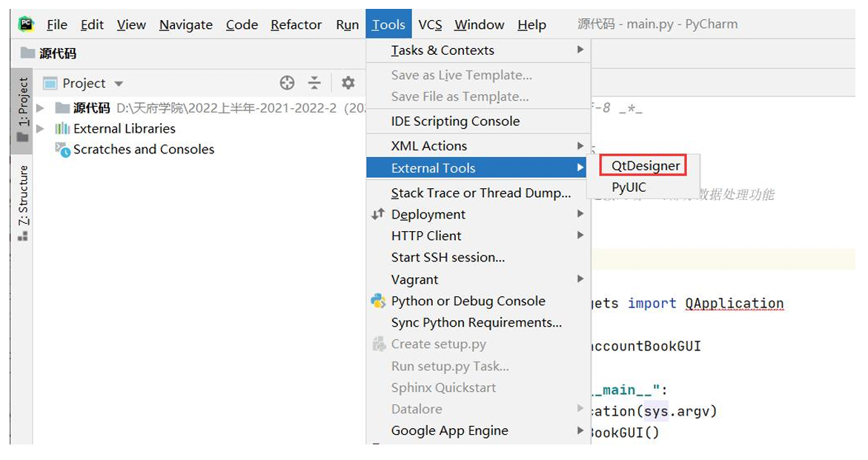Open the VCS menu

pos(430,25)
